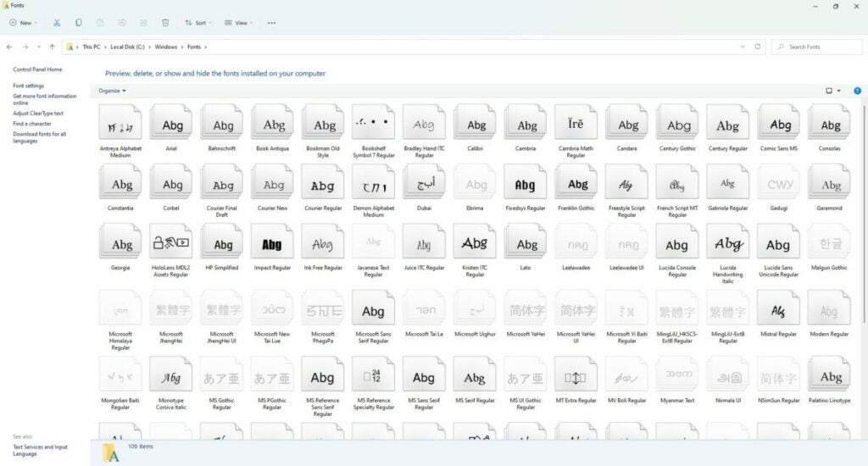Open the View dropdown menu
Viewport: 868px width, 466px height.
tap(238, 23)
